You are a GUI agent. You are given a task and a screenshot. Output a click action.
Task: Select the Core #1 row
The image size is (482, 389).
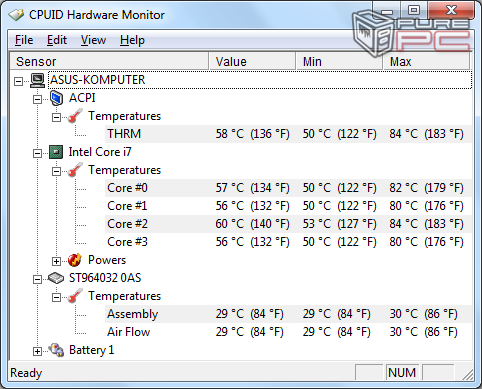(x=288, y=206)
